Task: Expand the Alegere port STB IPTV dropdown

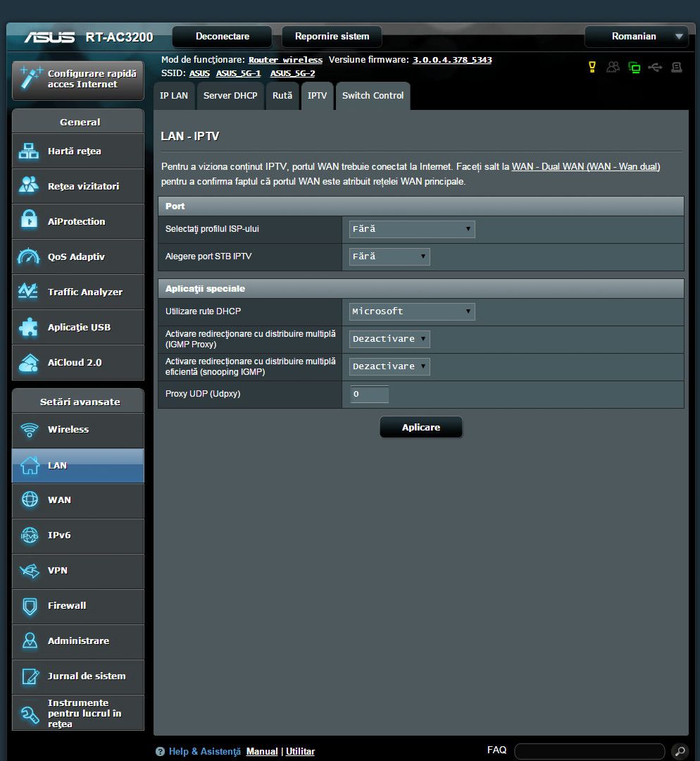Action: coord(389,256)
